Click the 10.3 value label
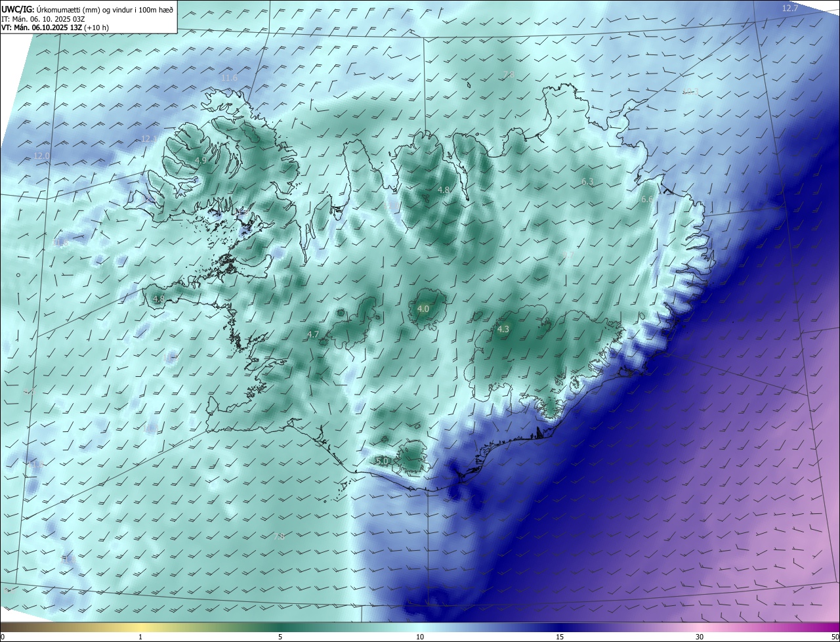This screenshot has height=642, width=840. pos(690,91)
